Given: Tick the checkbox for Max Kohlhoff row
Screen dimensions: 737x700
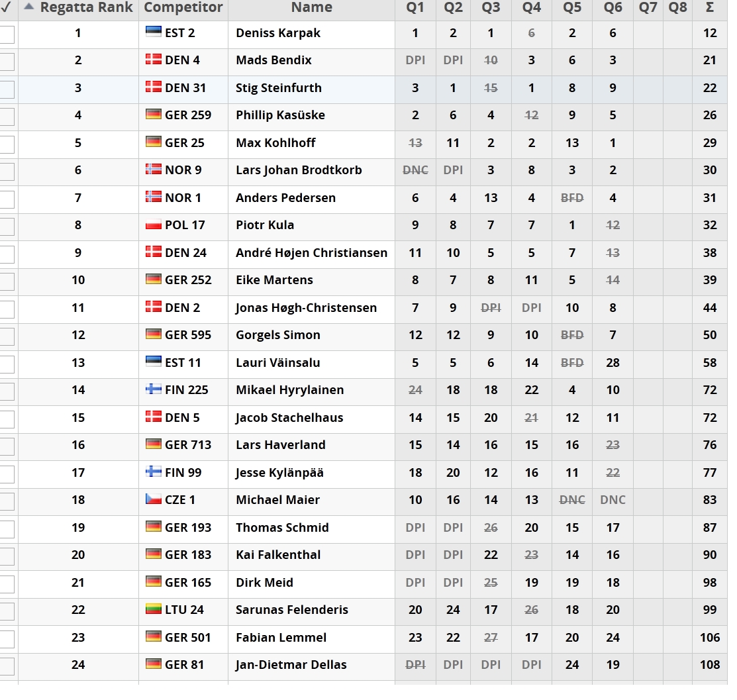Looking at the screenshot, I should (x=7, y=144).
